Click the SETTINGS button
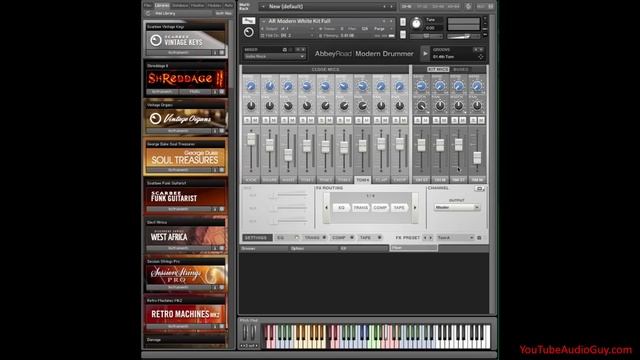The height and width of the screenshot is (360, 640). [257, 238]
